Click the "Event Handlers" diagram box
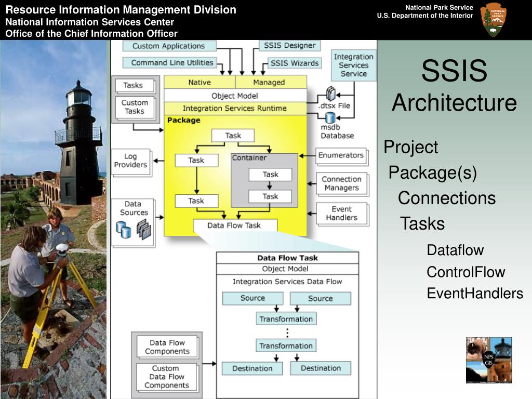 (342, 214)
